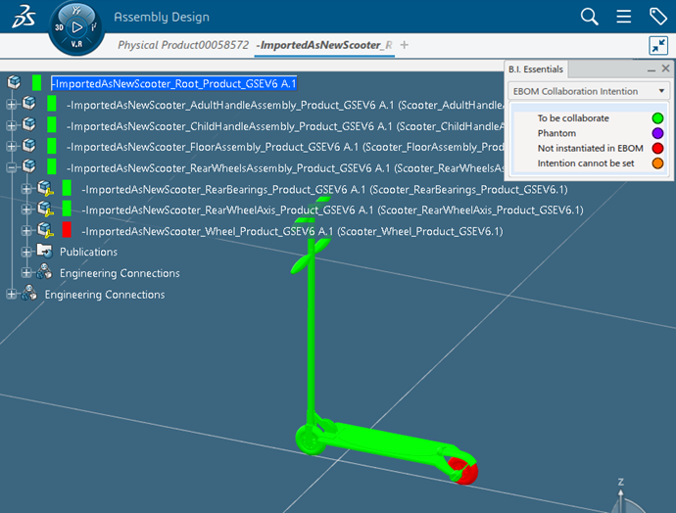Expand the AdultHandleAssembly tree node
This screenshot has width=676, height=513.
[x=11, y=104]
